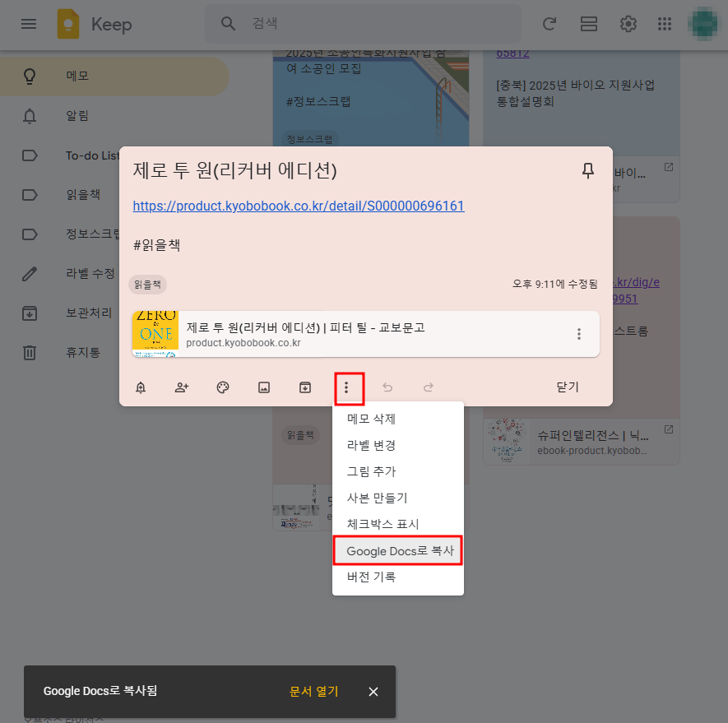
Task: Click the 오후 9:11에 수정됨 timestamp
Action: (554, 285)
